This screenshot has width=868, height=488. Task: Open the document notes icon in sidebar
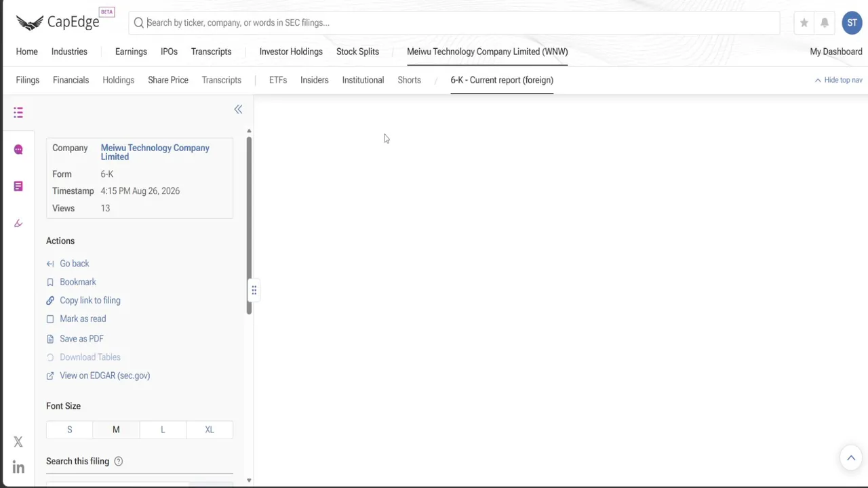coord(18,186)
